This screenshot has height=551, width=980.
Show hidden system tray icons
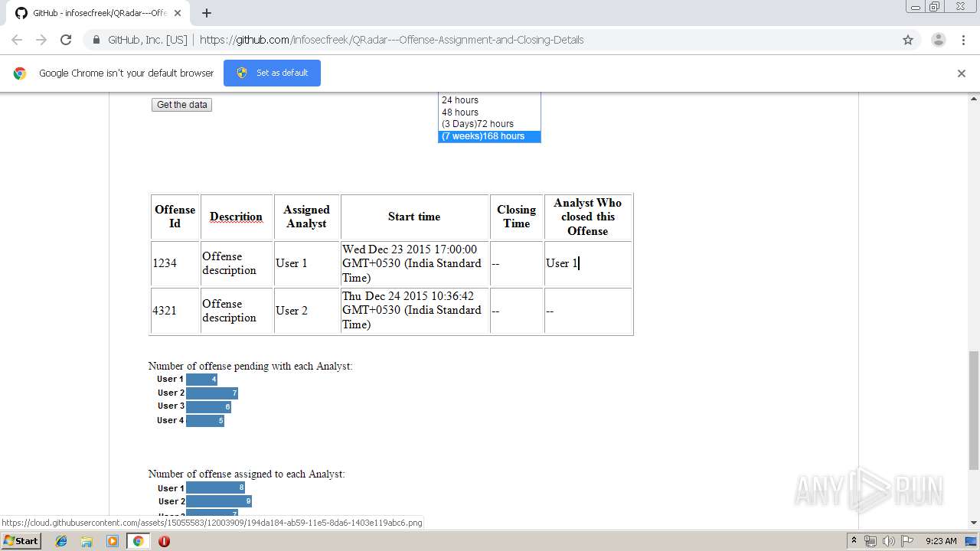click(854, 541)
